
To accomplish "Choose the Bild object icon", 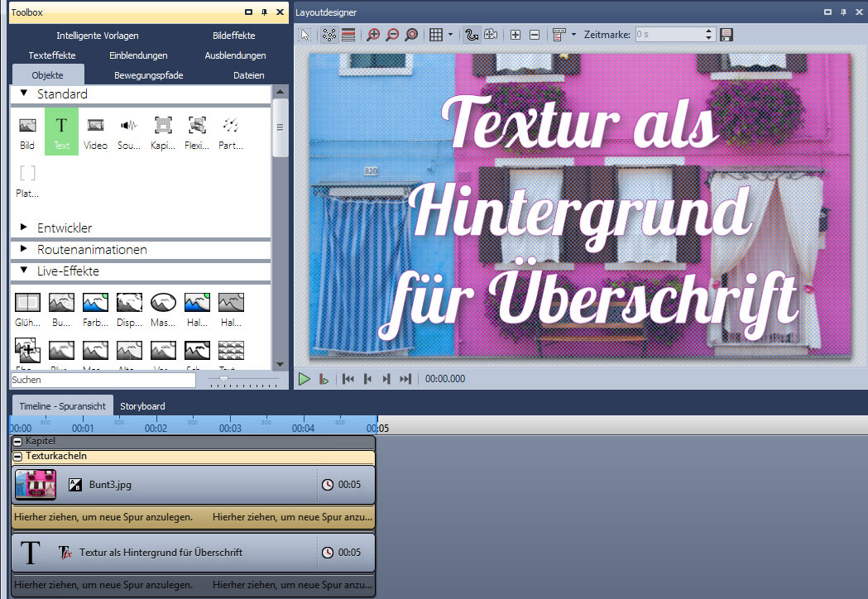I will click(27, 132).
